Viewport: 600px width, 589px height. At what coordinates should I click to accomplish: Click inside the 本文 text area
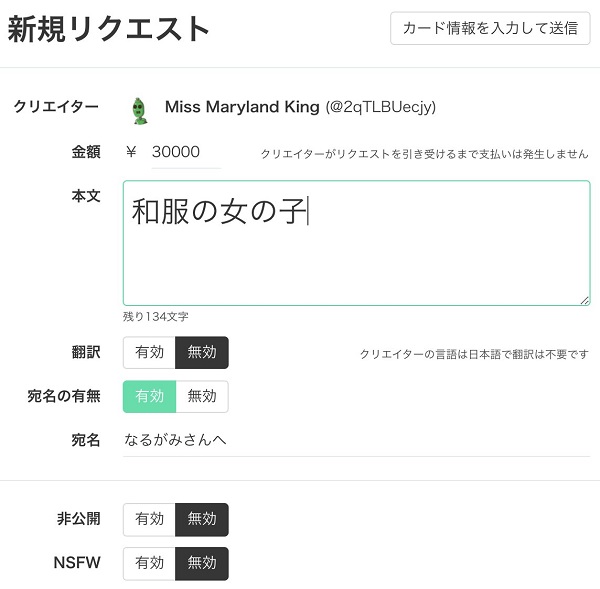[357, 243]
